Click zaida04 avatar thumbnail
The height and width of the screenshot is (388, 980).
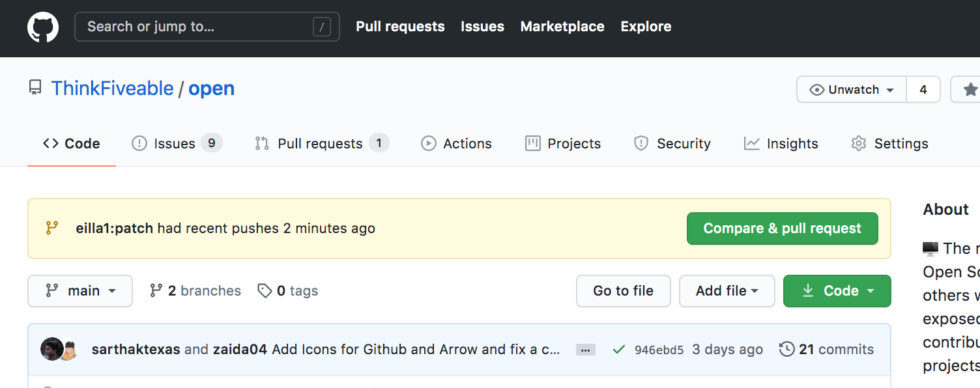[x=70, y=352]
